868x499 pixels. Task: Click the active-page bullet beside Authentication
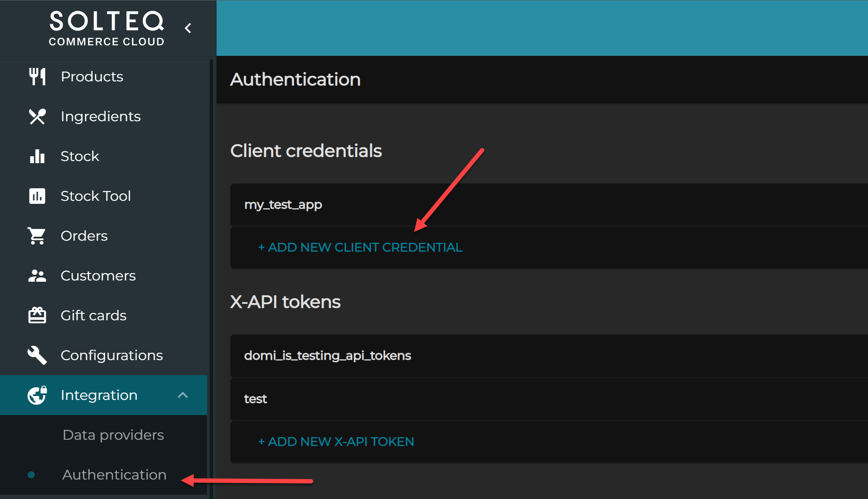[31, 475]
